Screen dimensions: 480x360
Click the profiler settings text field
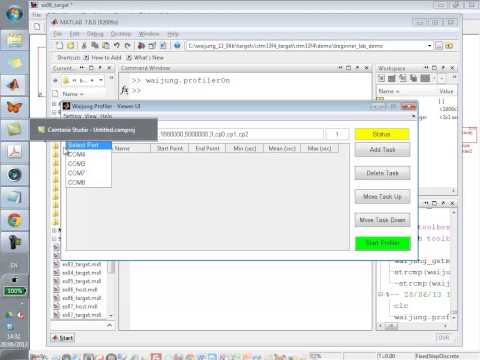pos(241,134)
